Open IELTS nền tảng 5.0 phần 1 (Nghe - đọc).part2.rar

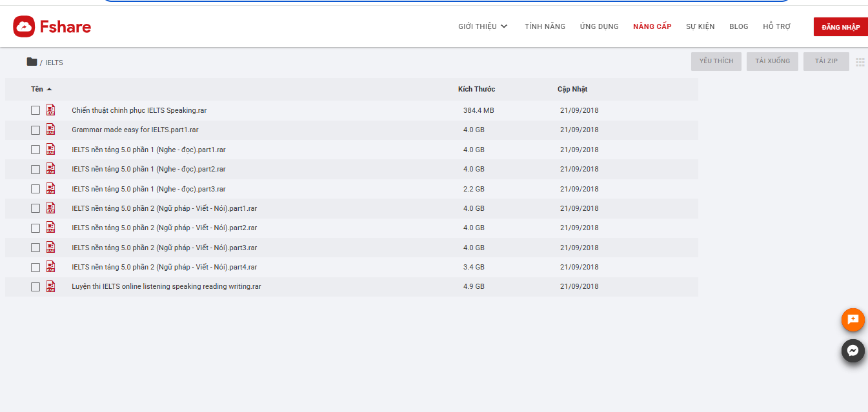point(148,169)
